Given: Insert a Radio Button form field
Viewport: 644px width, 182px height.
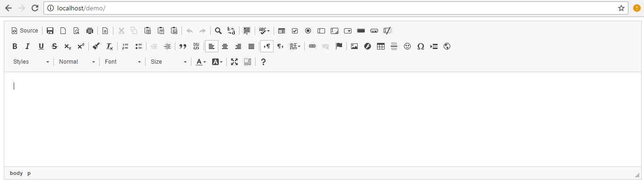Looking at the screenshot, I should point(308,31).
